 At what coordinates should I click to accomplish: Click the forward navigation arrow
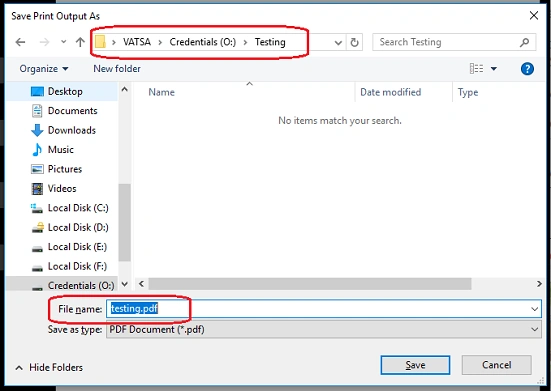click(44, 42)
